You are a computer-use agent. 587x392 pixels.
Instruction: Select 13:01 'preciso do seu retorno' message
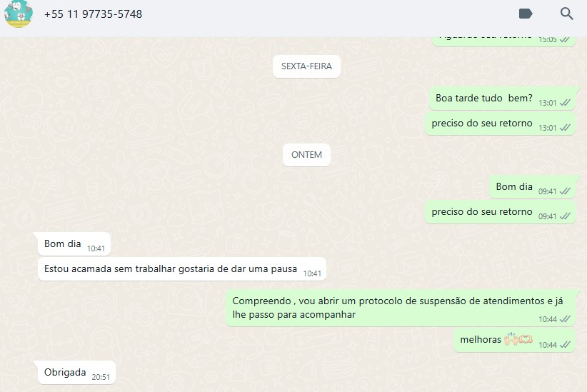[x=500, y=124]
